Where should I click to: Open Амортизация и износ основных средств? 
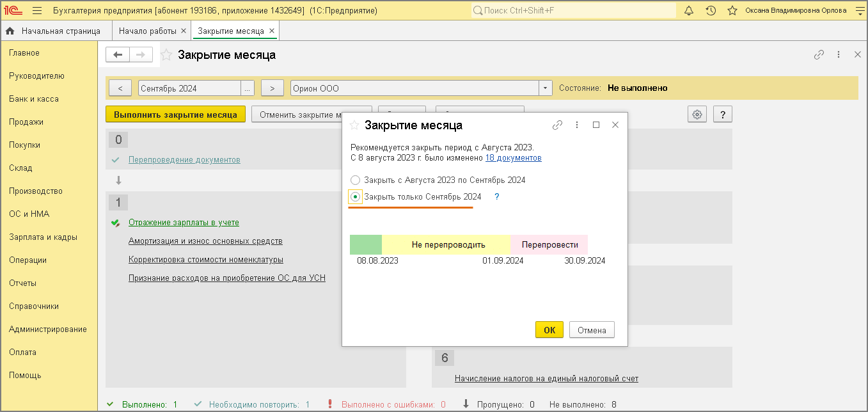205,241
